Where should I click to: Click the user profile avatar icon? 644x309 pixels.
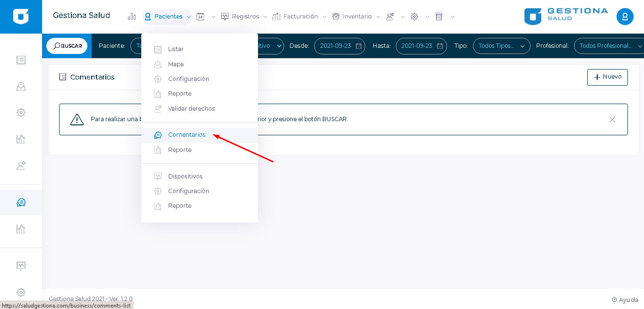coord(625,17)
